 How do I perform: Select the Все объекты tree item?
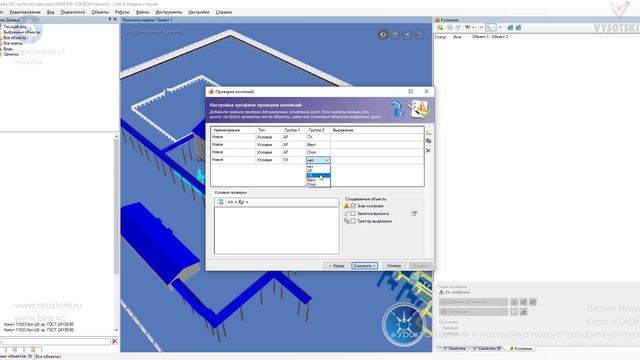(15, 38)
